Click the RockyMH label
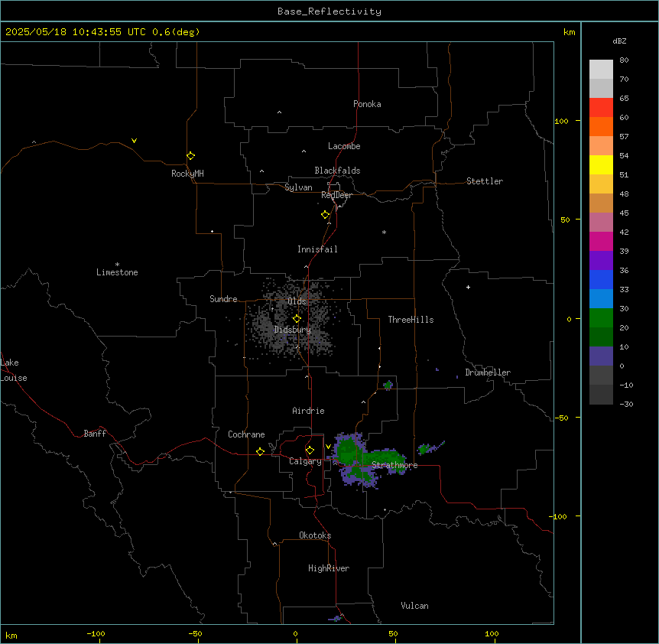This screenshot has height=644, width=659. click(187, 174)
